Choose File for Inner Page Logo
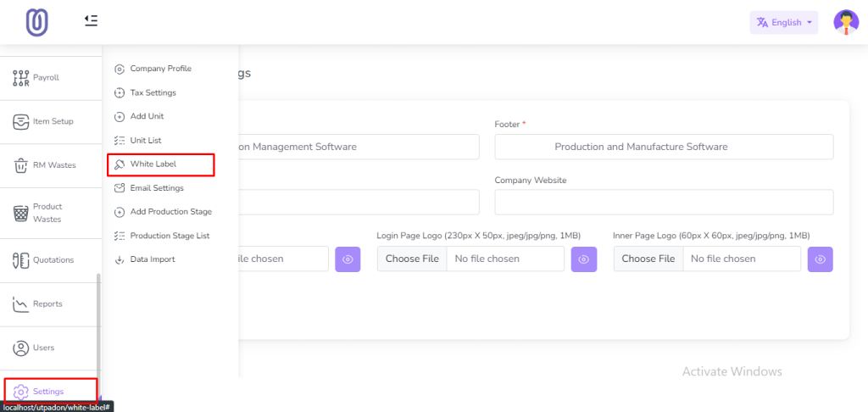 [648, 259]
